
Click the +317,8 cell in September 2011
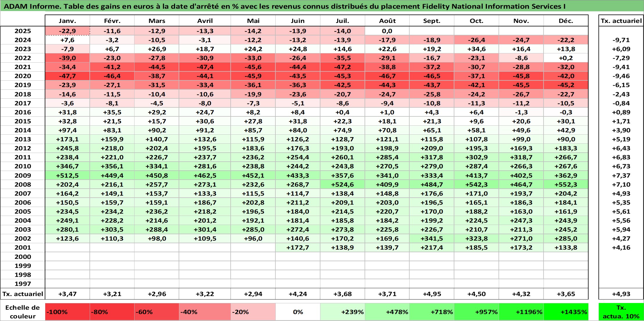tap(432, 157)
